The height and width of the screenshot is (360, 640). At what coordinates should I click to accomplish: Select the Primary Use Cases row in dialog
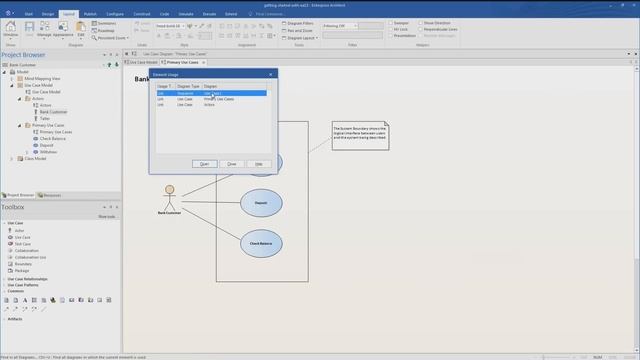click(211, 99)
